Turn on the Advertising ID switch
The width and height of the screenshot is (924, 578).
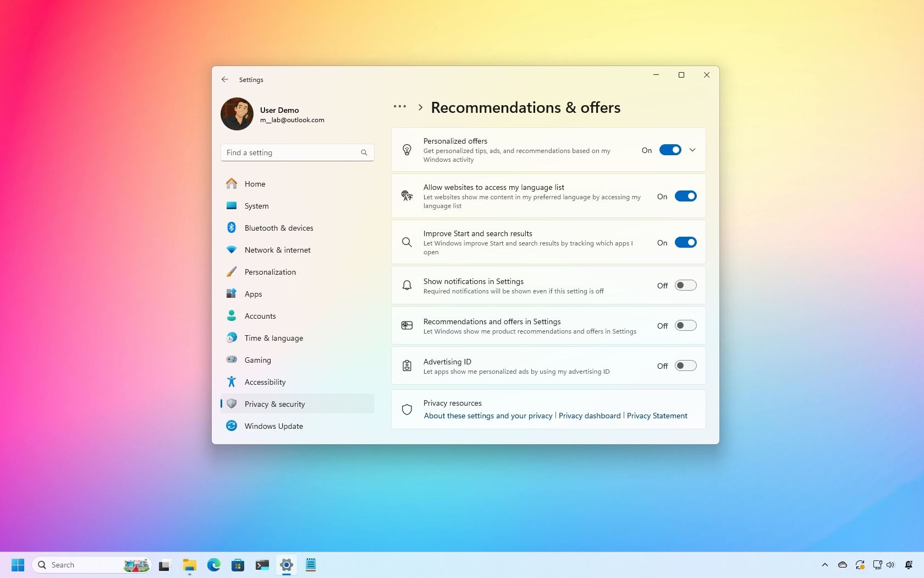pos(685,366)
